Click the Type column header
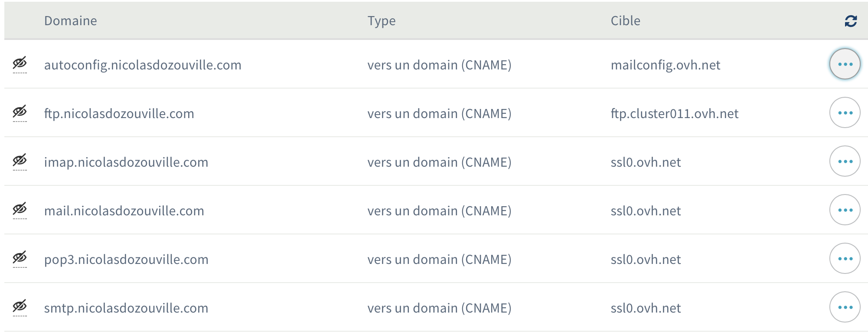Screen dimensions: 868x336 (x=382, y=21)
